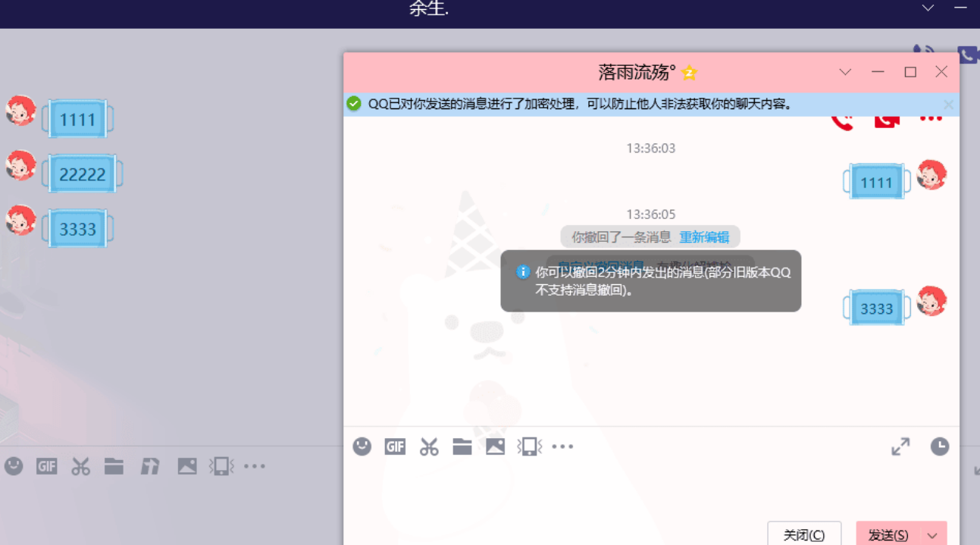Image resolution: width=980 pixels, height=545 pixels.
Task: Dismiss the blue encryption notice bar
Action: pos(948,104)
